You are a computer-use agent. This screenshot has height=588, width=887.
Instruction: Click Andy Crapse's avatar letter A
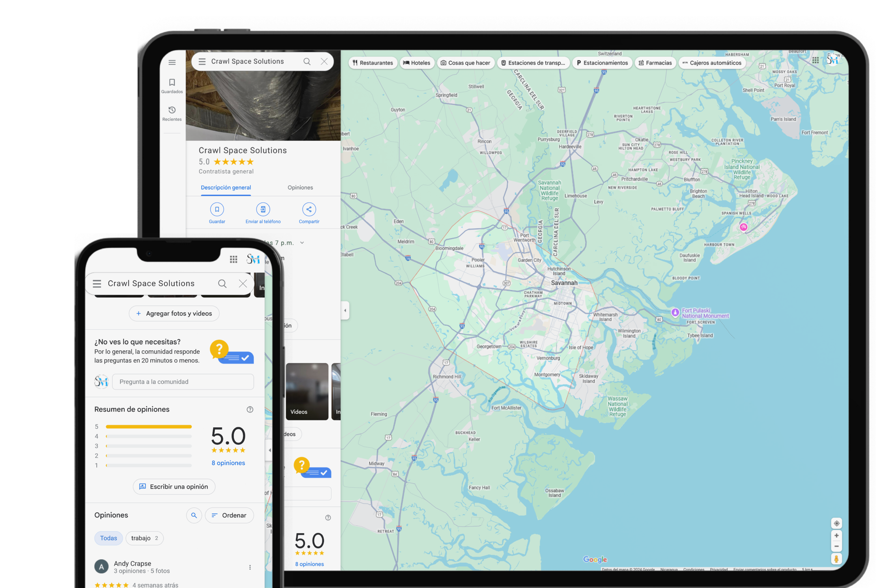[x=101, y=567]
